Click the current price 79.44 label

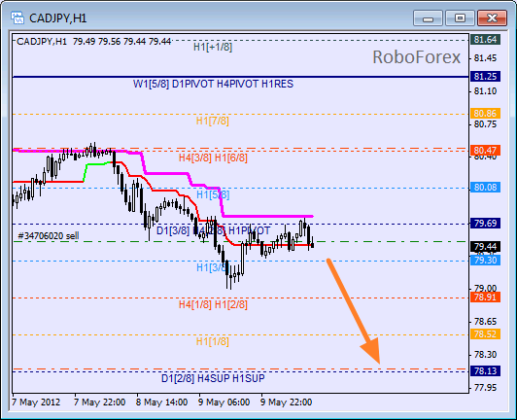coord(485,246)
